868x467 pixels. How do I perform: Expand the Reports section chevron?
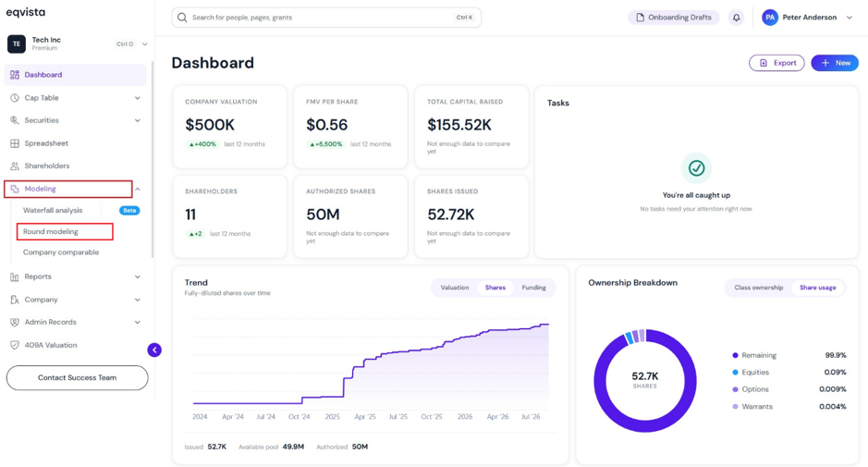(x=138, y=277)
